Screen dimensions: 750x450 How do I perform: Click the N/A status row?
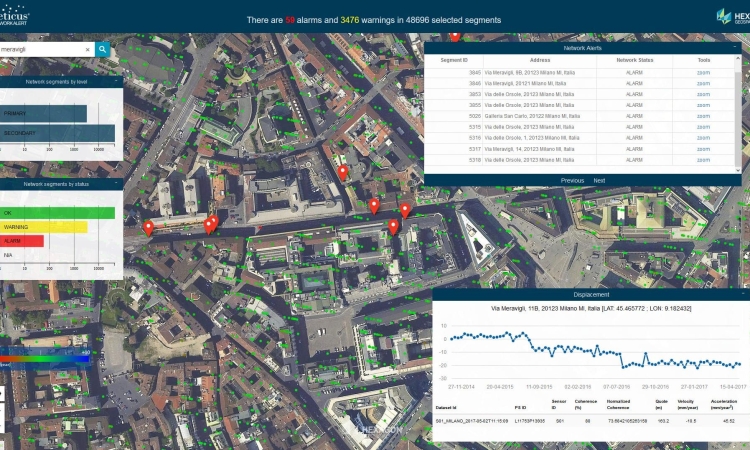tap(8, 255)
